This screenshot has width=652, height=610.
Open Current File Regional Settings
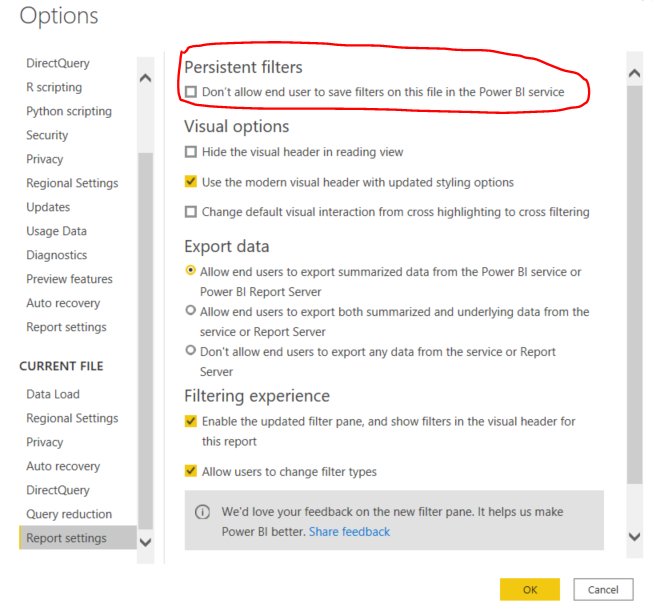pos(72,418)
